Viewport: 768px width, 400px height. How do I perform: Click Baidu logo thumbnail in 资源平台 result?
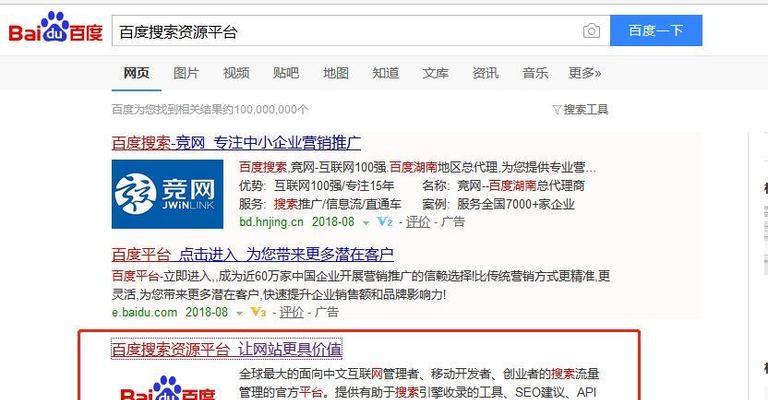click(168, 388)
